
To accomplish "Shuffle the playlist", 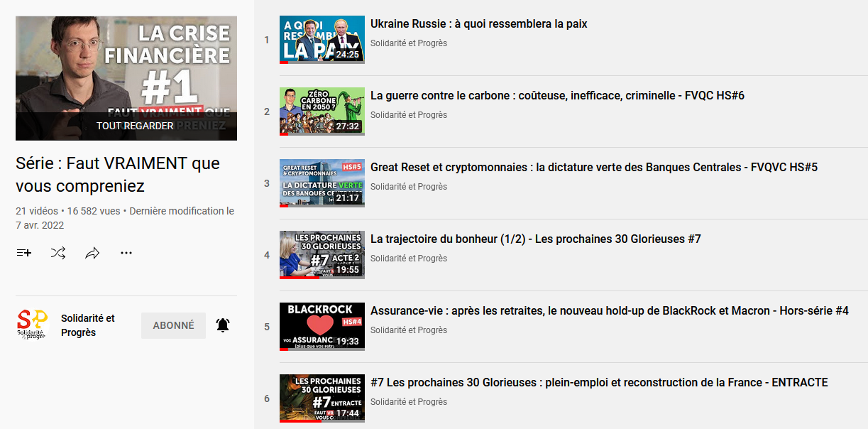I will click(x=58, y=253).
